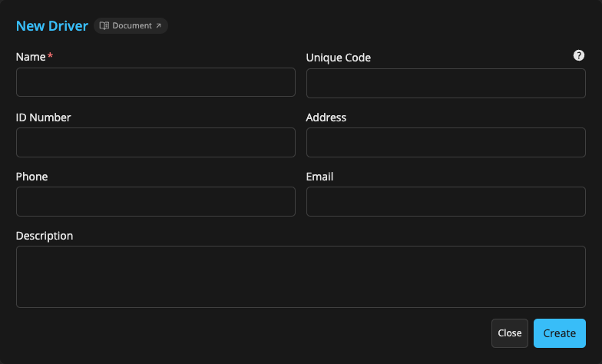Screen dimensions: 602x364
Task: Click the Close button
Action: click(x=510, y=333)
